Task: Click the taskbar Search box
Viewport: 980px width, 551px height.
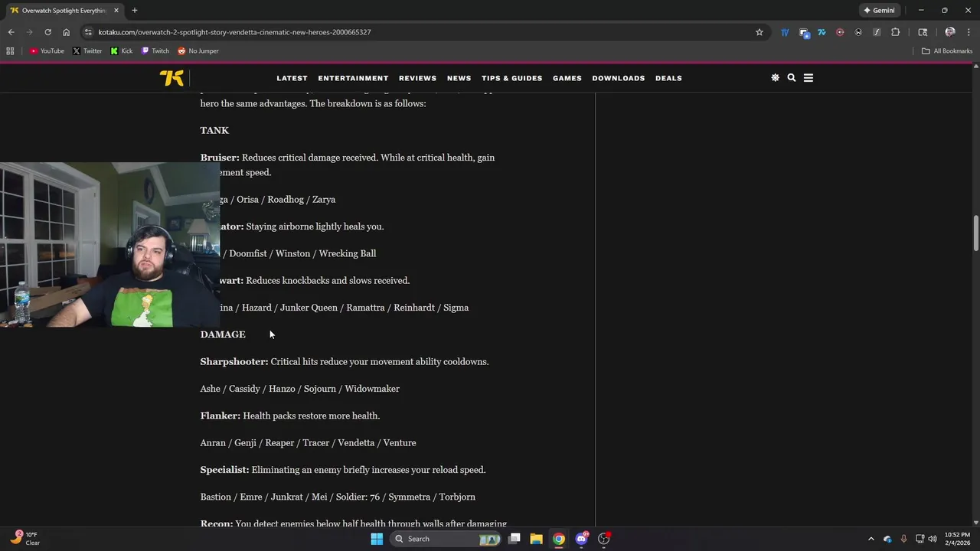Action: [x=446, y=539]
